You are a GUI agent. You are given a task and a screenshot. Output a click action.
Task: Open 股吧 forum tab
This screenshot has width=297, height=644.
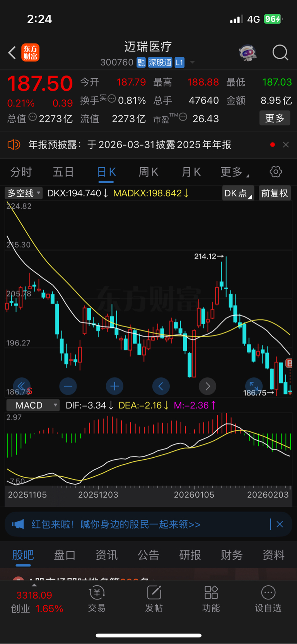(23, 555)
